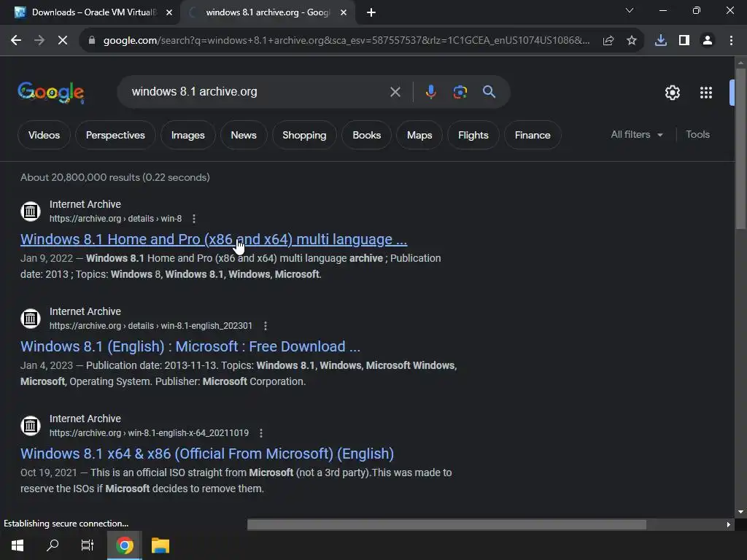Click the forward navigation arrow
This screenshot has width=747, height=560.
[39, 41]
